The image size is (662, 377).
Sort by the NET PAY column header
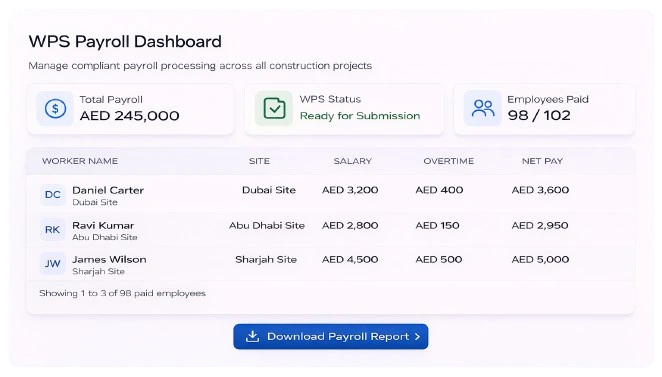[x=542, y=161]
